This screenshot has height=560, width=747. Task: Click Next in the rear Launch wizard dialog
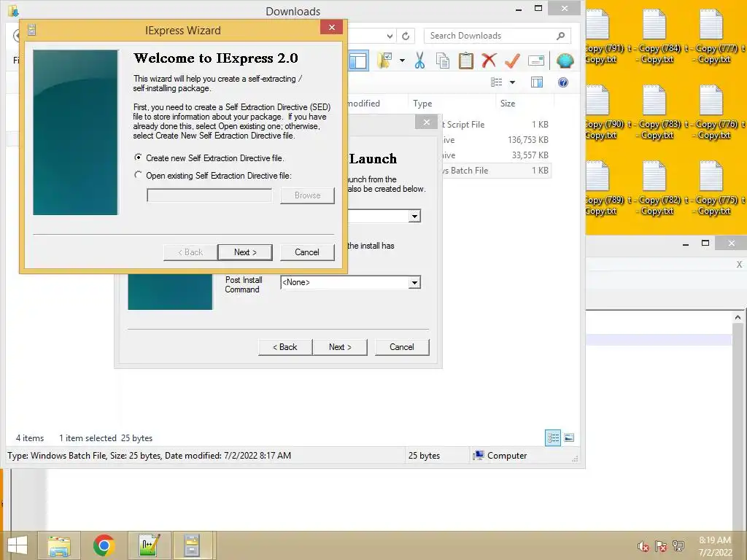tap(340, 347)
